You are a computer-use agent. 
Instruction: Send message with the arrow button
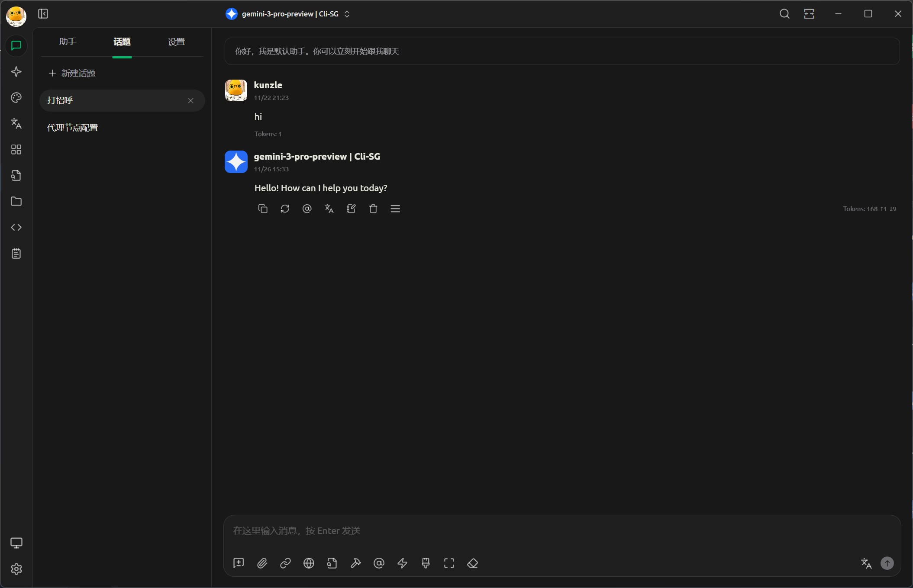[x=887, y=563]
